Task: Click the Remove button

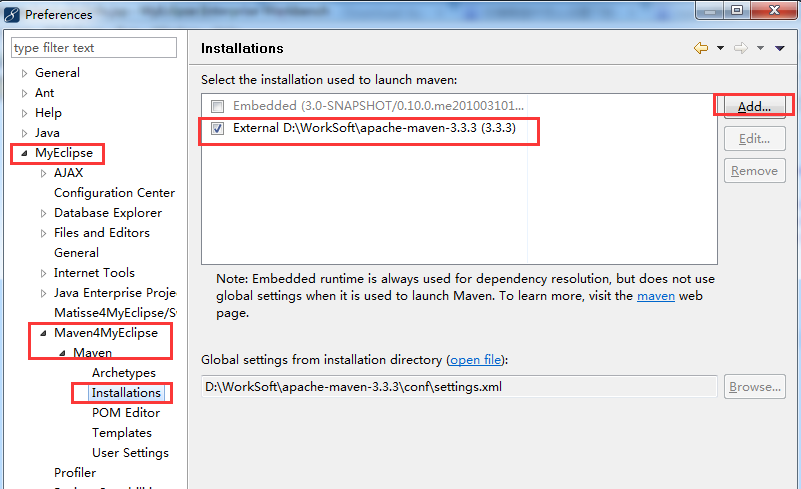Action: (755, 171)
